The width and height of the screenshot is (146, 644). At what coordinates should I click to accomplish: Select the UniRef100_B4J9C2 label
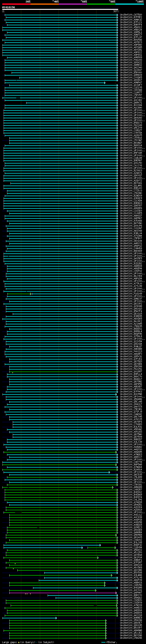[131, 321]
